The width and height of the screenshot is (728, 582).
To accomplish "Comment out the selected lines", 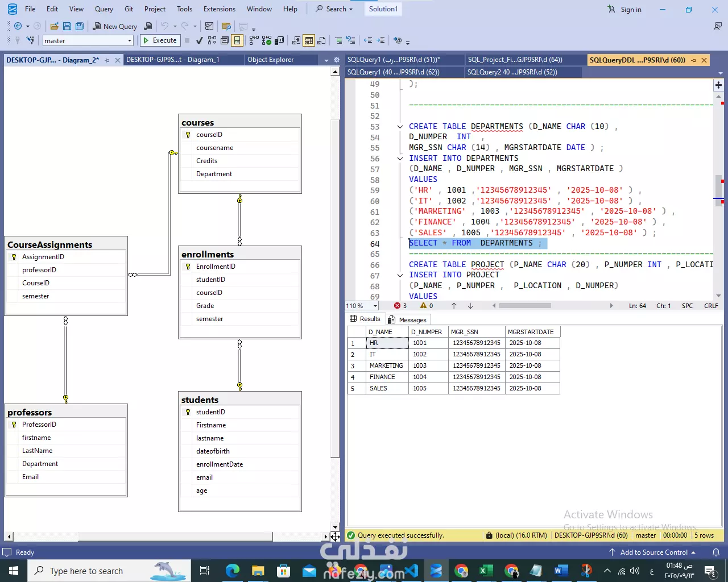I will point(339,40).
